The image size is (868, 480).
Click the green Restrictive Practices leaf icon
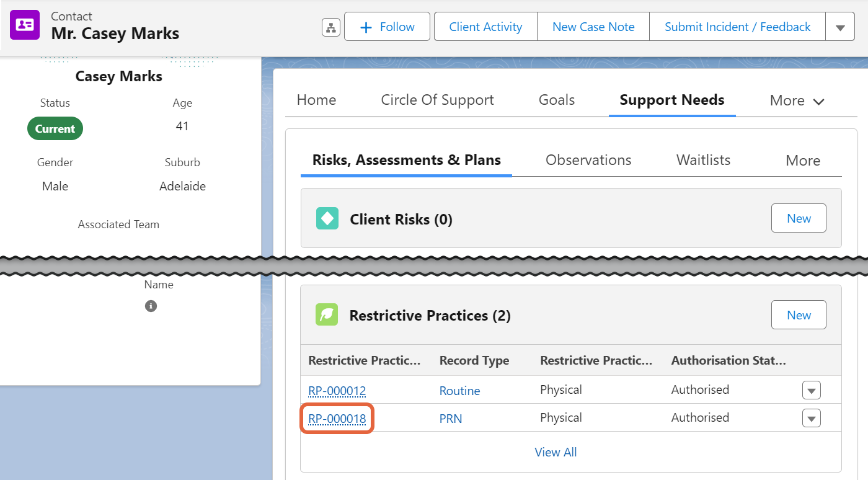coord(327,314)
